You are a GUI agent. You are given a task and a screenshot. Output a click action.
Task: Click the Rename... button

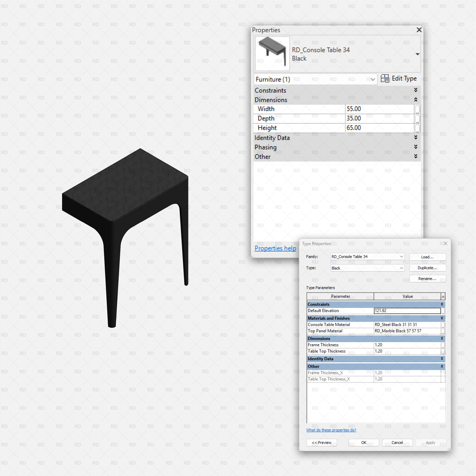(x=427, y=279)
